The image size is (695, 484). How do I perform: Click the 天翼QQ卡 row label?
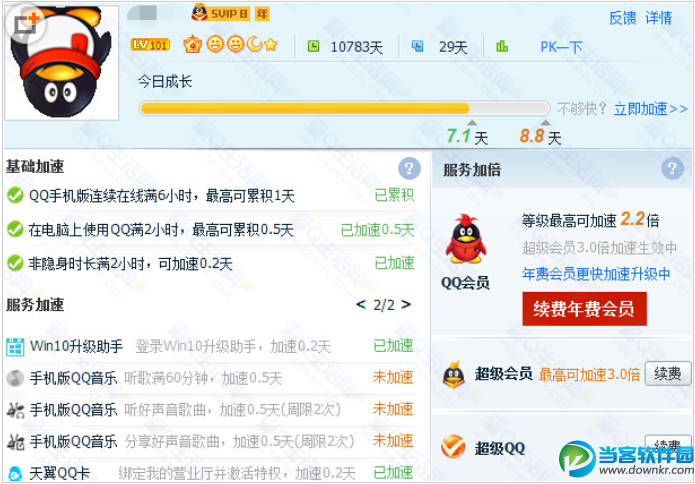(x=59, y=473)
